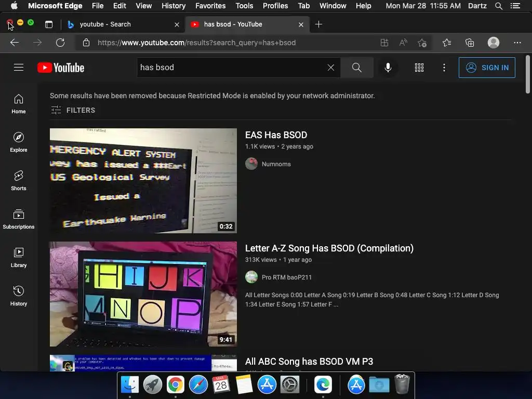Go back to the previous page
Viewport: 532px width, 399px height.
pos(14,43)
